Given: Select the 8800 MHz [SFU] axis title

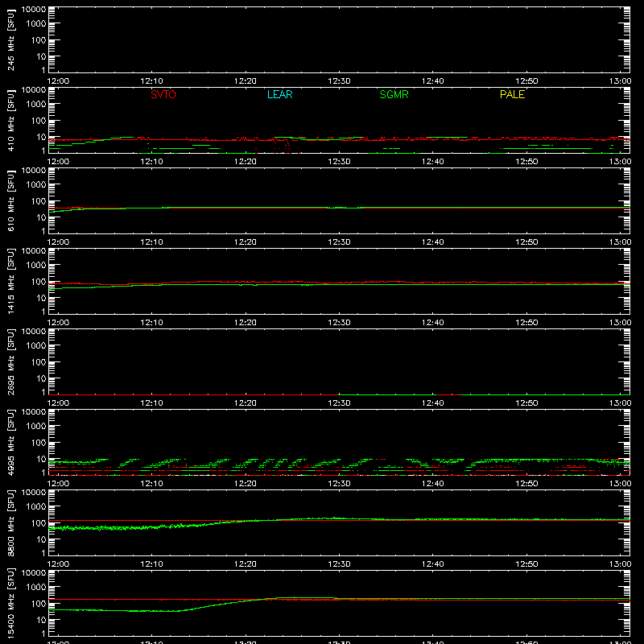Looking at the screenshot, I should point(11,522).
